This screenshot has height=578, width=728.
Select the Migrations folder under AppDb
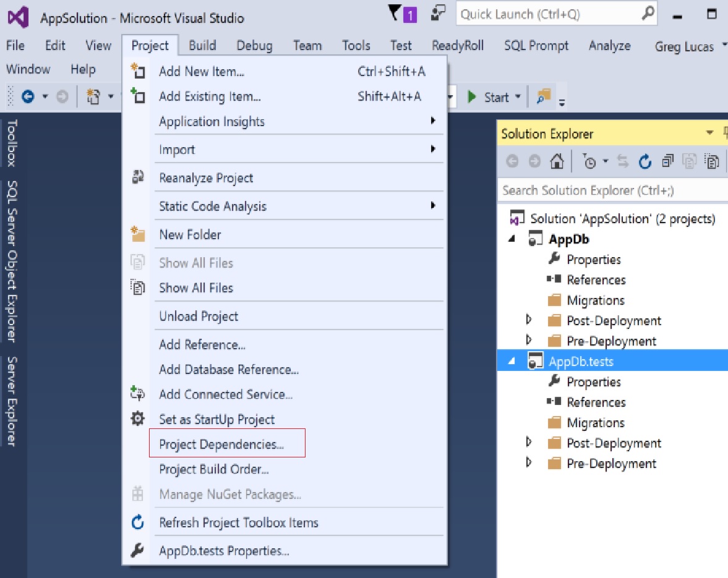click(595, 300)
